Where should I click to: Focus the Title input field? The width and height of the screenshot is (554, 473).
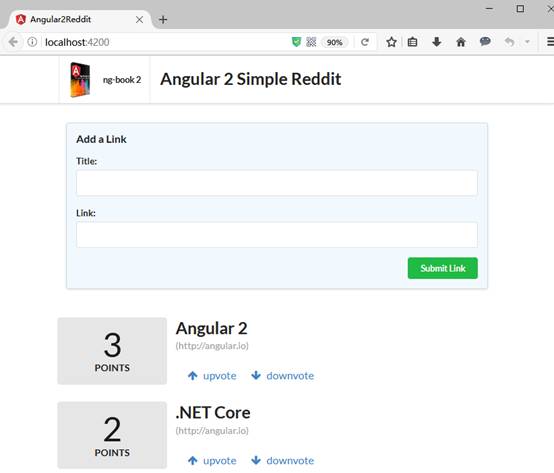(277, 183)
